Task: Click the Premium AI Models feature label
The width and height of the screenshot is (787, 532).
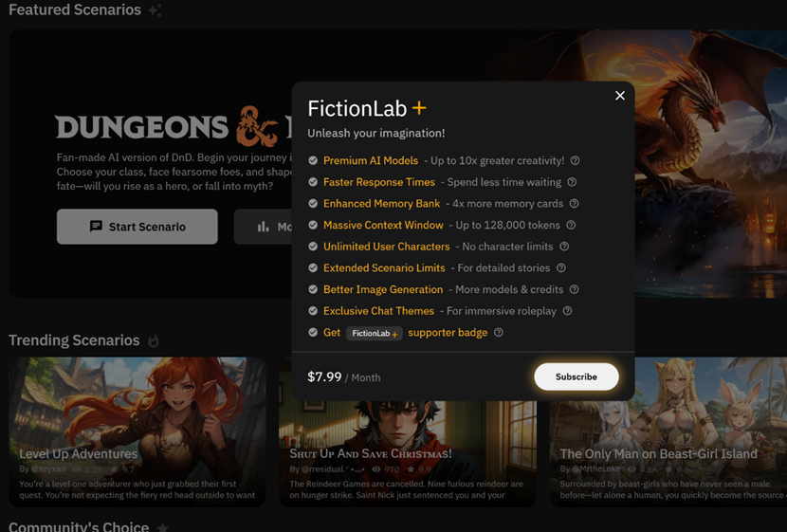Action: 371,160
